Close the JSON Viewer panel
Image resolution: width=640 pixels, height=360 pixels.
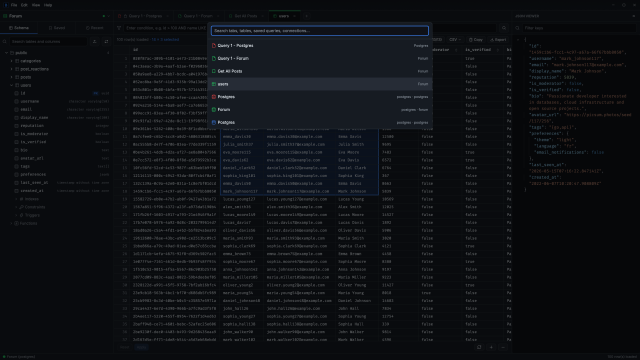(633, 16)
